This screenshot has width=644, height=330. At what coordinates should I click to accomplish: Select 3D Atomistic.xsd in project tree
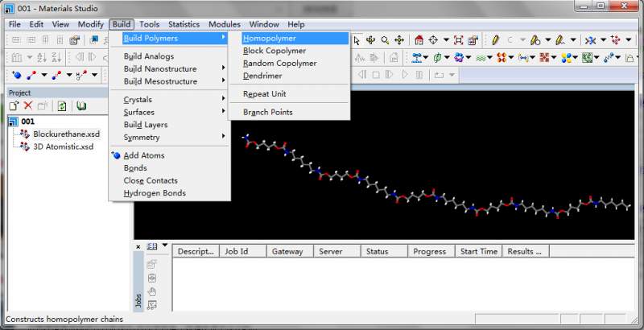64,147
